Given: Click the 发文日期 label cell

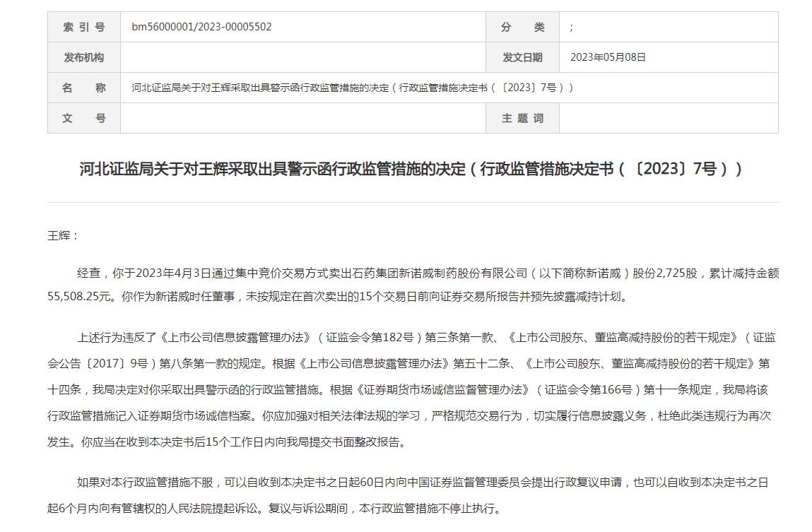Looking at the screenshot, I should click(522, 57).
